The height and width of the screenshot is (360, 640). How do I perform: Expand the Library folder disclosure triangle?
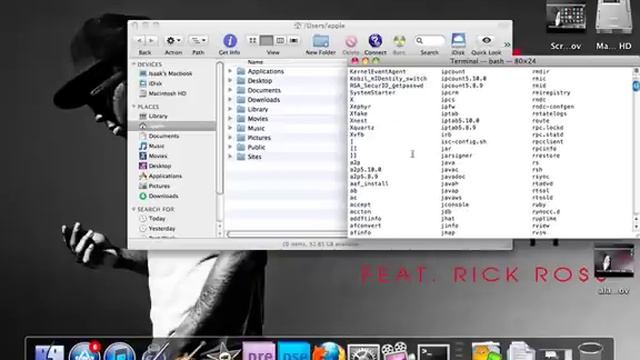click(230, 109)
